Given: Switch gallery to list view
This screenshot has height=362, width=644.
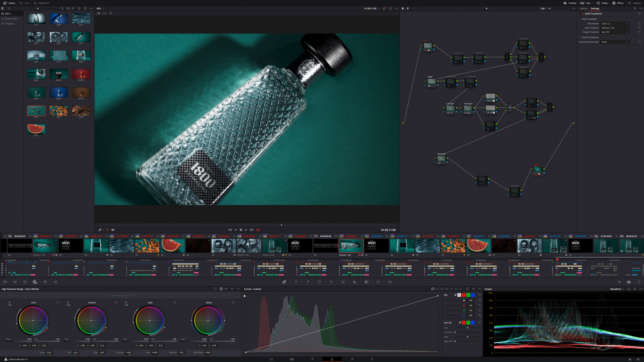Looking at the screenshot, I should coord(73,8).
